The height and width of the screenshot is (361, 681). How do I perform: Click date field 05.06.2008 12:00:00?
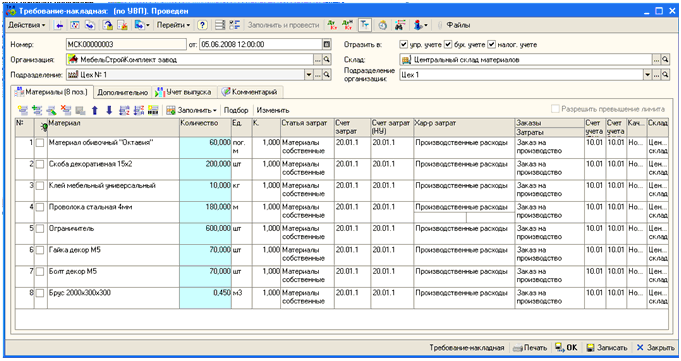[261, 44]
